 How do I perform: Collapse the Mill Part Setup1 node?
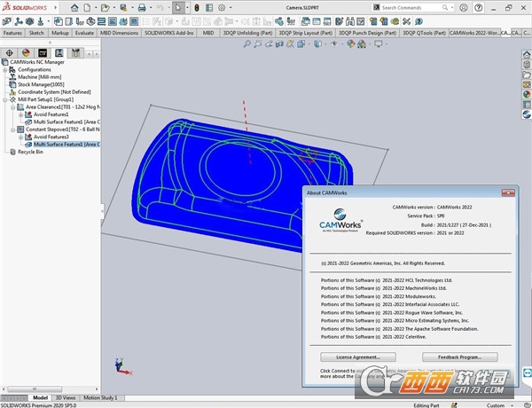pos(5,99)
